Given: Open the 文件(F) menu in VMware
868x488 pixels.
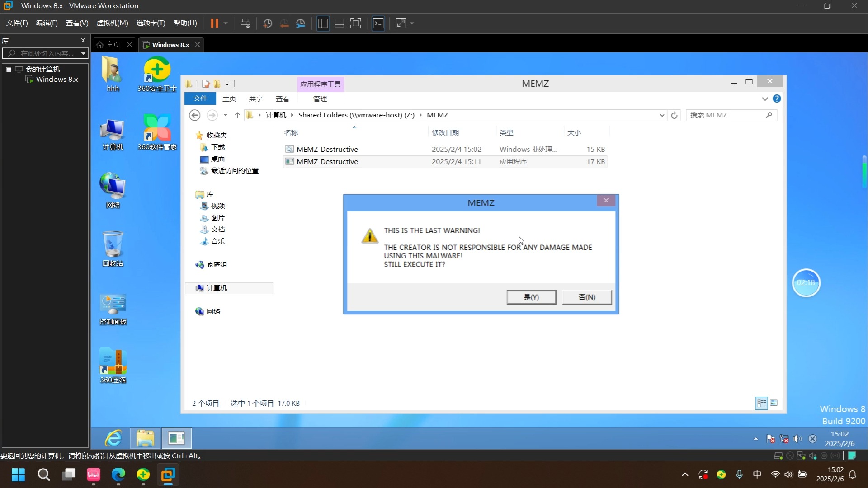Looking at the screenshot, I should (x=17, y=23).
